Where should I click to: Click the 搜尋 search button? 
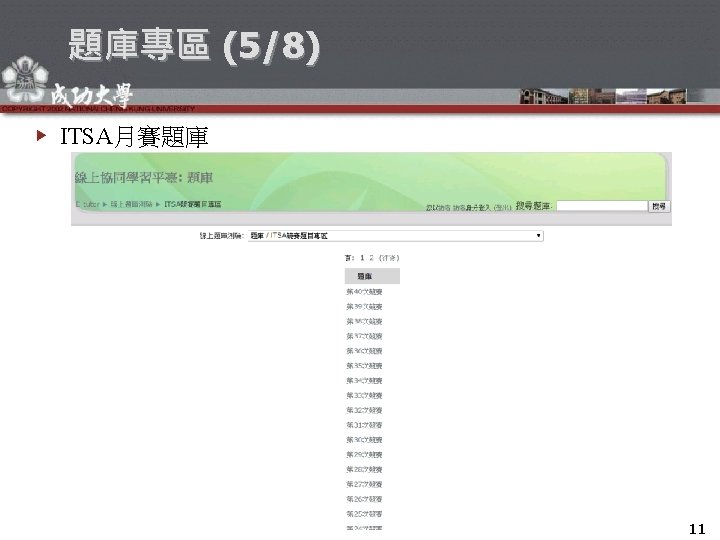click(x=659, y=206)
